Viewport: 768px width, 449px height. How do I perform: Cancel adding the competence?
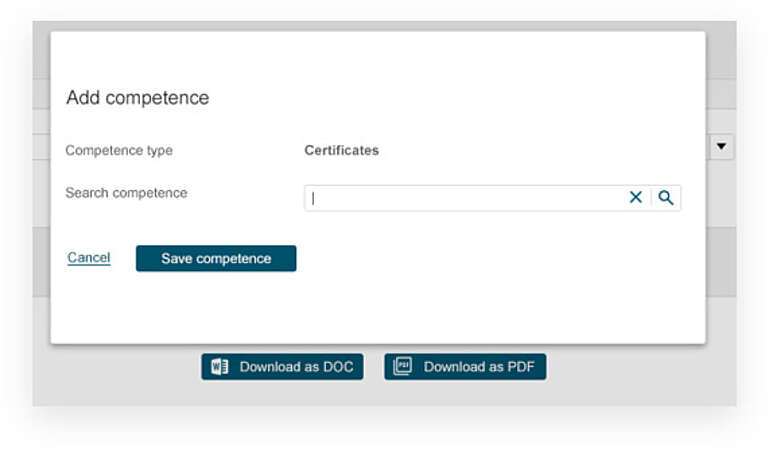coord(89,258)
